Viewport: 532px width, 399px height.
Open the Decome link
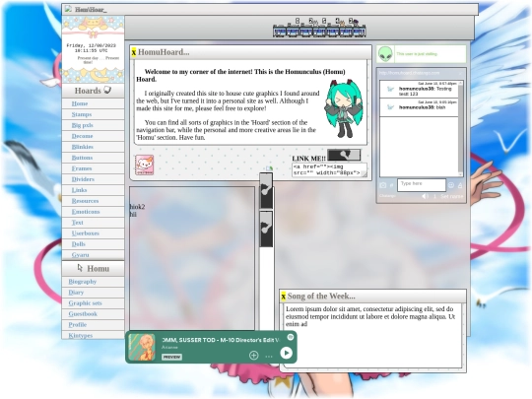[x=82, y=136]
